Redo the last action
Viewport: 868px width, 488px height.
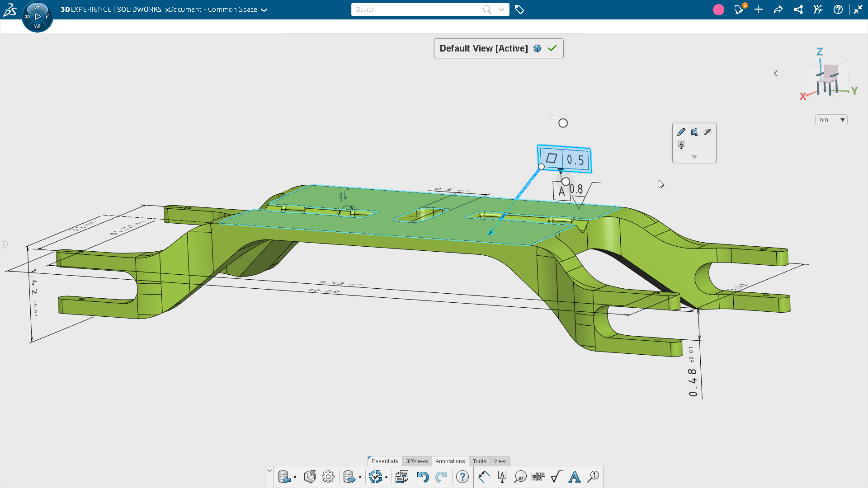click(x=442, y=477)
